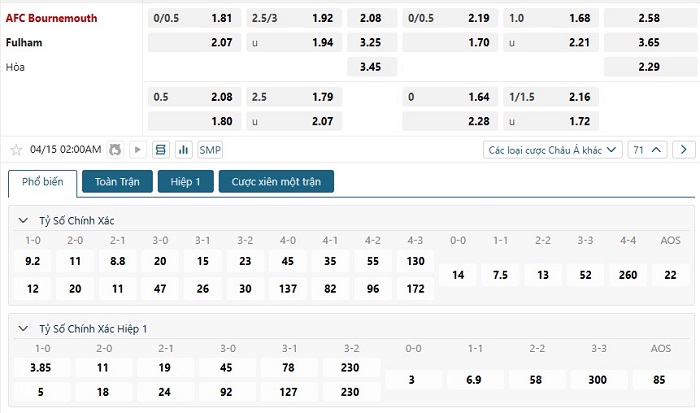
Task: Click the play video icon
Action: (137, 150)
